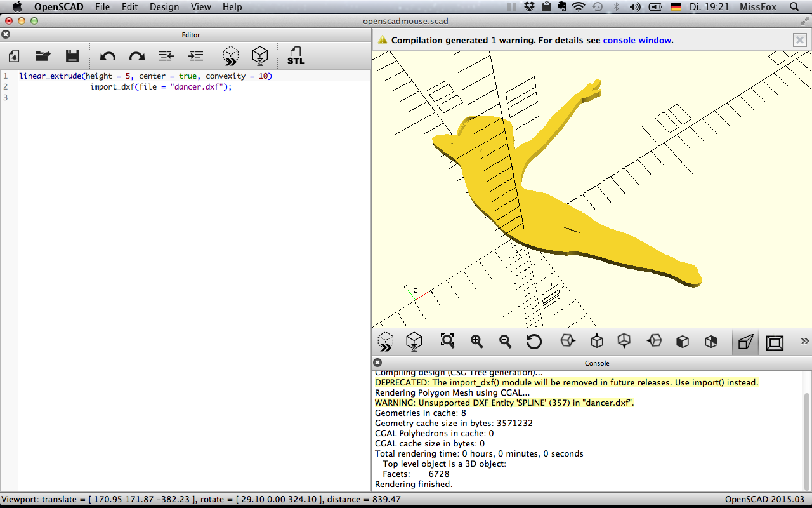Click German flag input source icon
Screen dimensions: 812x508
click(676, 7)
